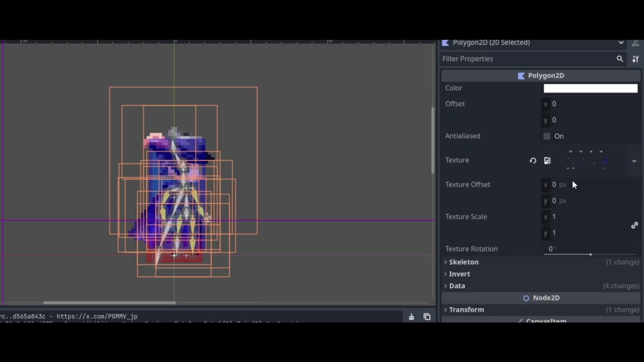This screenshot has width=644, height=362.
Task: Open the Texture resource dropdown arrow
Action: pyautogui.click(x=634, y=161)
